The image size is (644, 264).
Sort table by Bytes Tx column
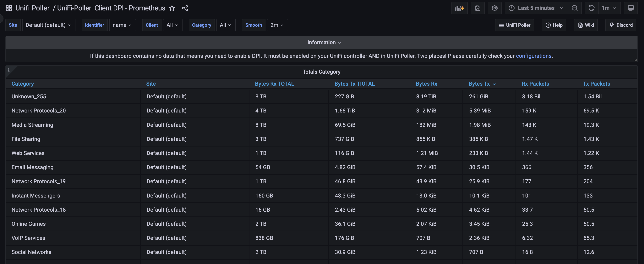[479, 84]
